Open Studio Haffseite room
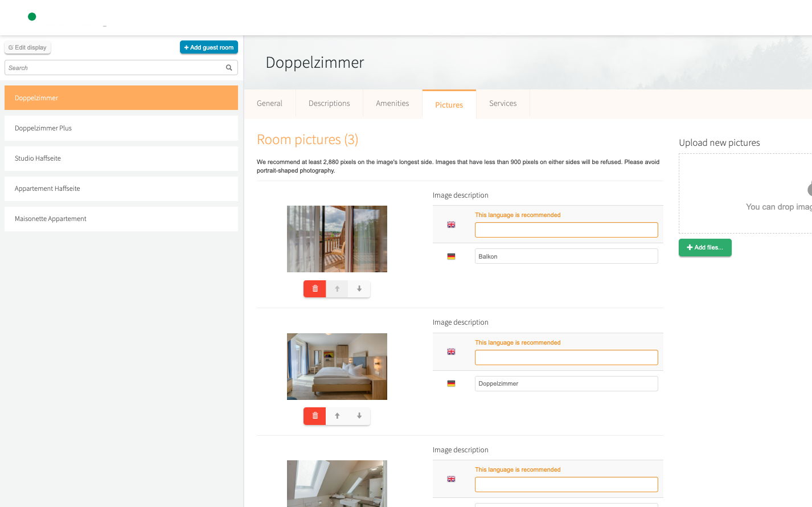The height and width of the screenshot is (507, 812). (121, 158)
